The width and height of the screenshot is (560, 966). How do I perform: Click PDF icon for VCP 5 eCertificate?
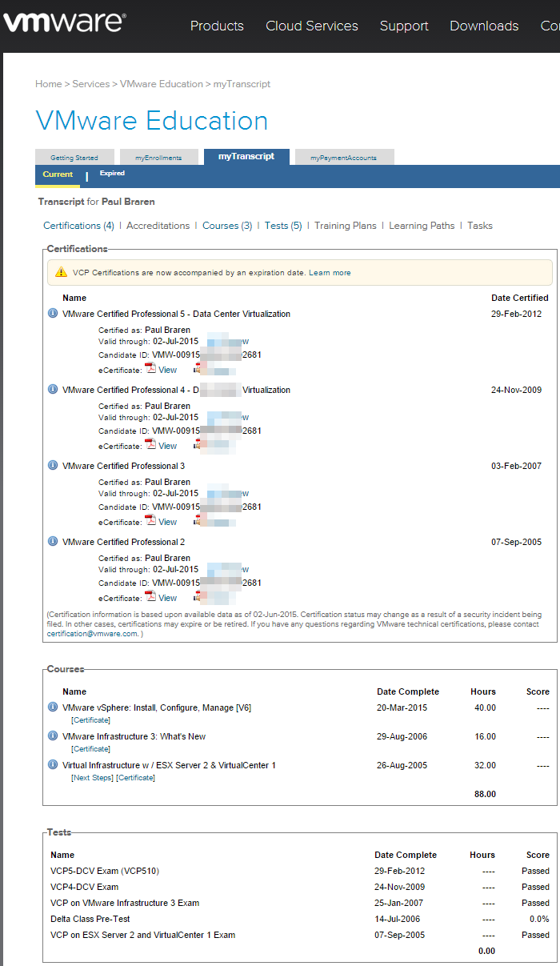pyautogui.click(x=150, y=368)
